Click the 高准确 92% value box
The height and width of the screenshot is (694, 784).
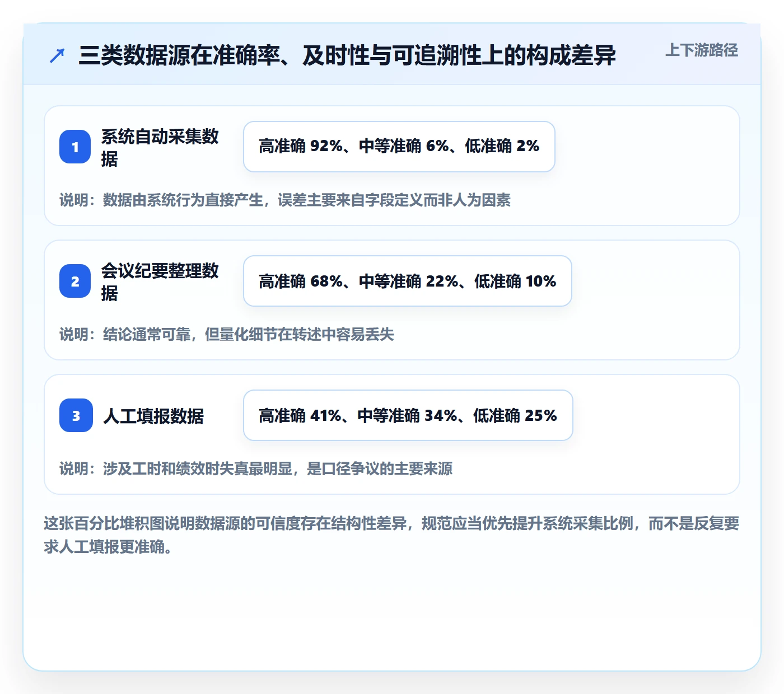click(x=399, y=147)
